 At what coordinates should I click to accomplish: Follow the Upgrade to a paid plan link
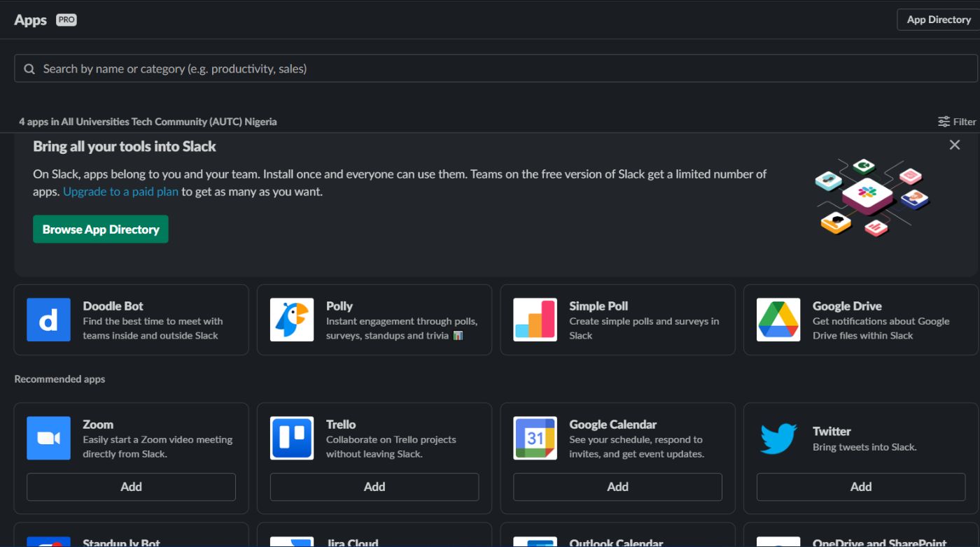coord(121,192)
